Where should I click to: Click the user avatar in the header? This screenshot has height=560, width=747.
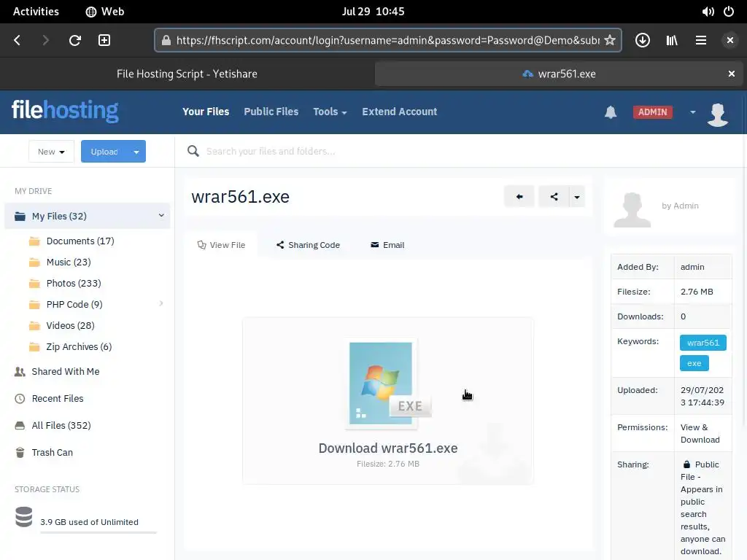pos(718,114)
